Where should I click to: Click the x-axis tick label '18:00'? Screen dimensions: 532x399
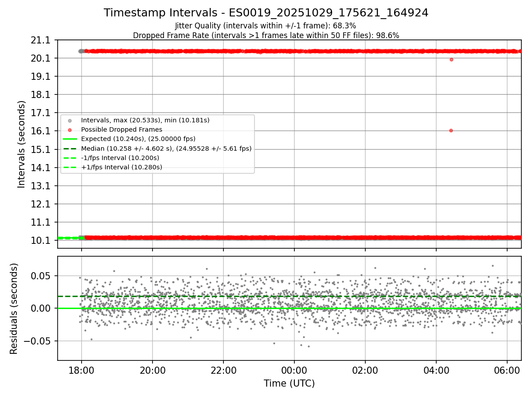[x=81, y=370]
